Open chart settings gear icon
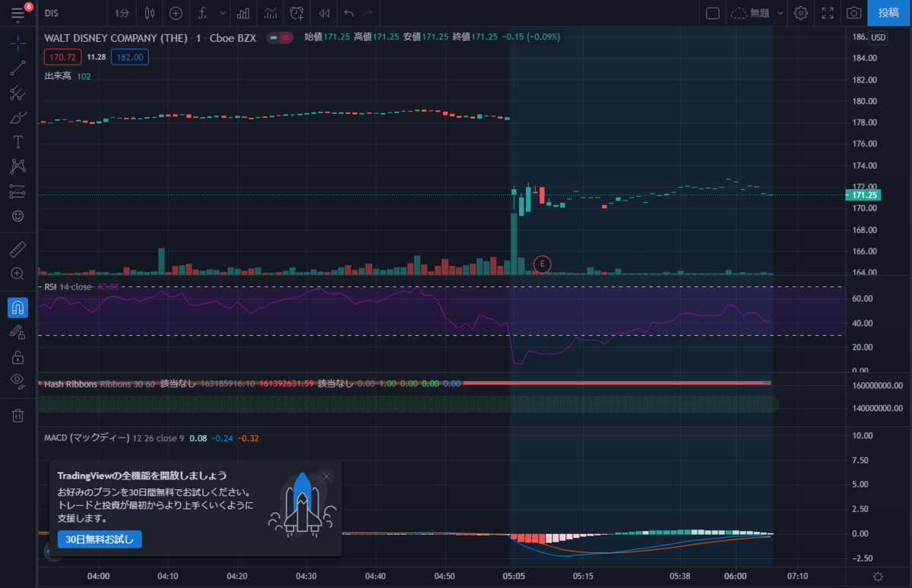Image resolution: width=912 pixels, height=588 pixels. coord(800,13)
